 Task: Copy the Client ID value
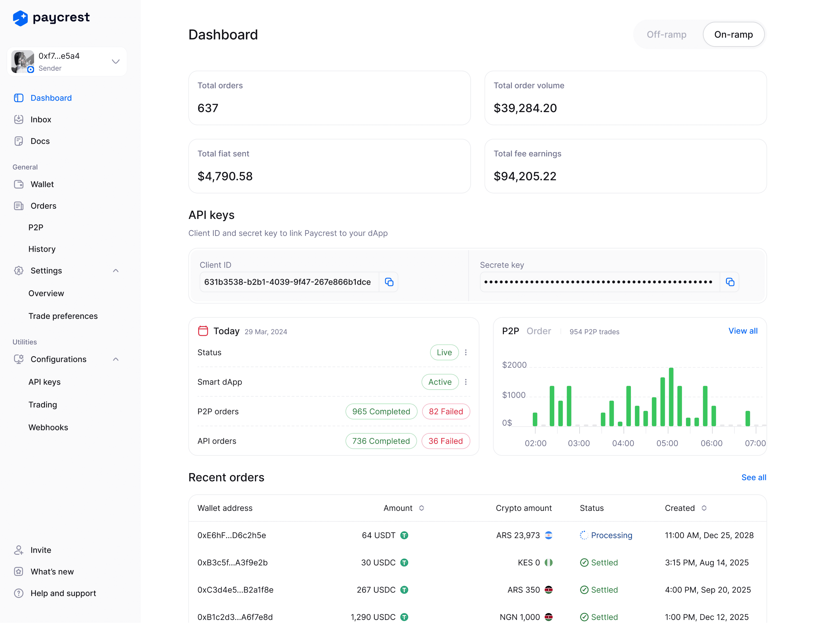[389, 282]
